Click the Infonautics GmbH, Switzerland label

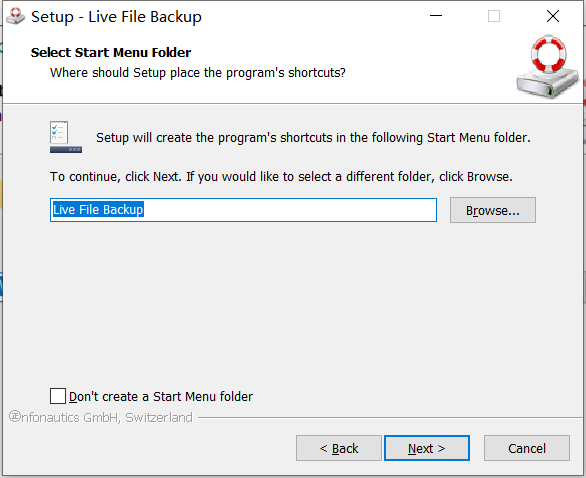click(101, 417)
